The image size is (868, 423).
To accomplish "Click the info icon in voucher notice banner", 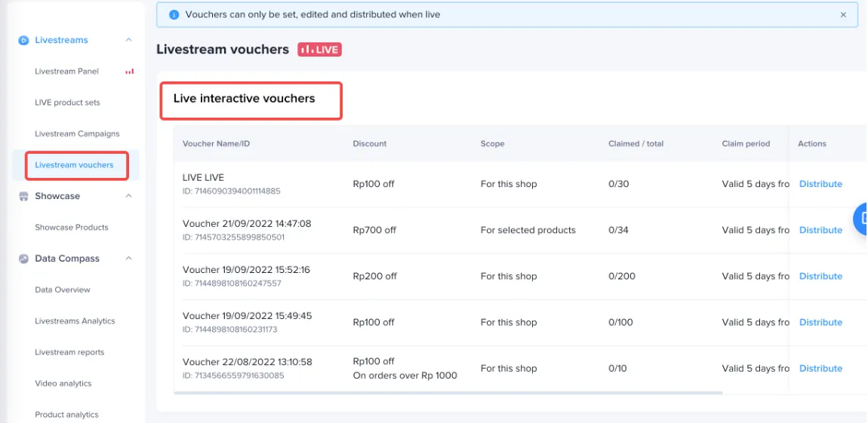I will (x=174, y=15).
